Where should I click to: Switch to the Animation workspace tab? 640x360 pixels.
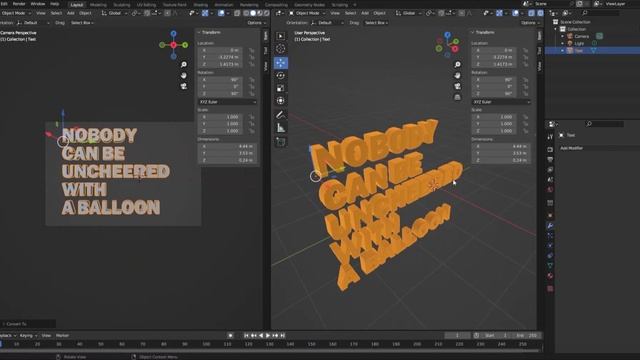coord(224,5)
